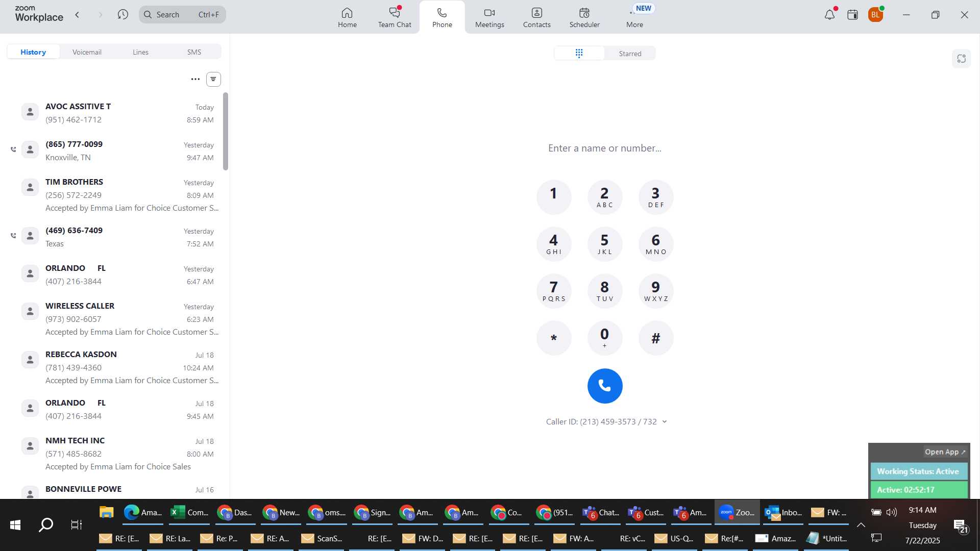Screen dimensions: 980x551
Task: Switch to the Teams Chat... taskbar window
Action: (x=601, y=512)
